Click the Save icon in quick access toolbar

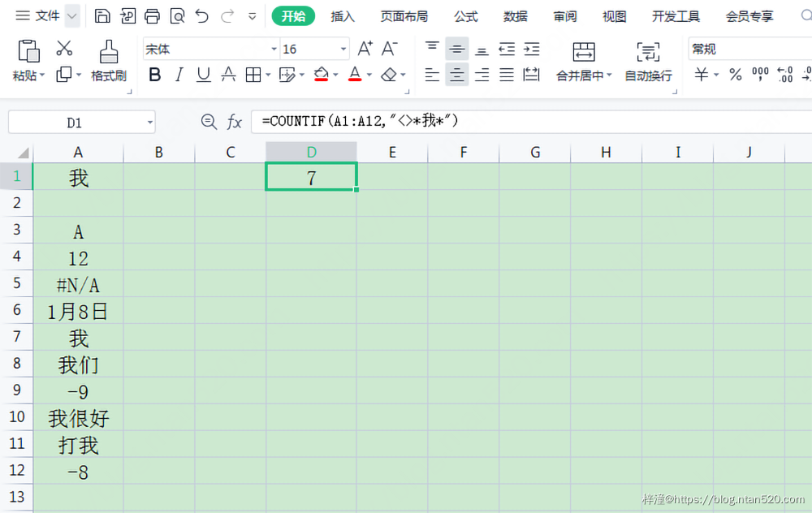(102, 16)
